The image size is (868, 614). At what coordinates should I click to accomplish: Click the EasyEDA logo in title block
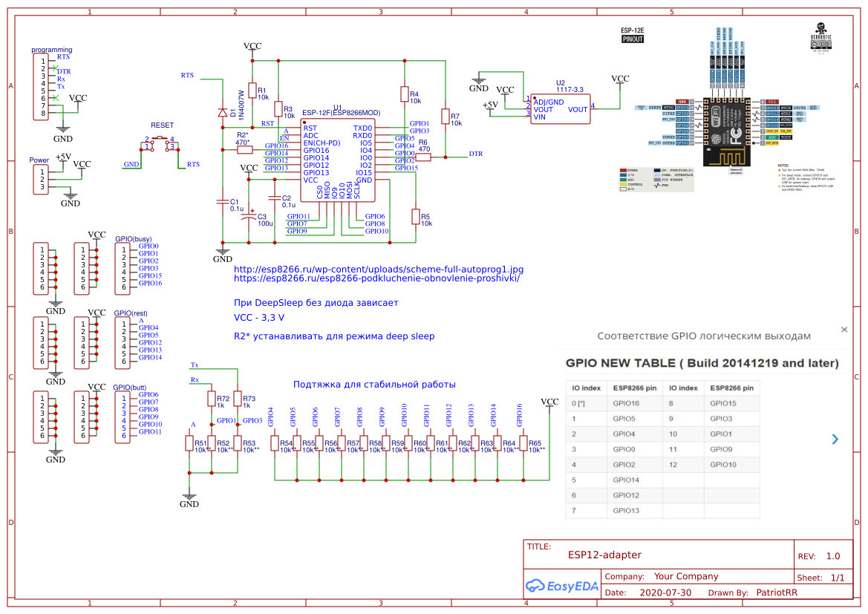[561, 586]
